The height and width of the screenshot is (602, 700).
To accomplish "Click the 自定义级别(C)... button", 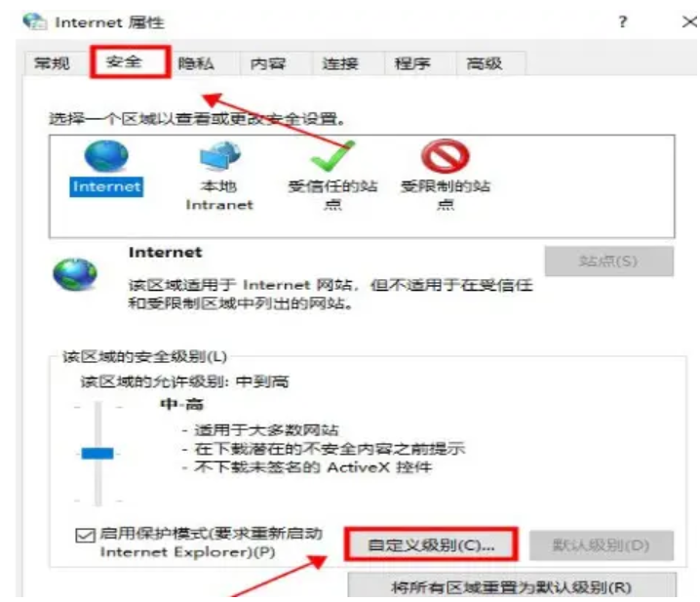I will coord(431,544).
